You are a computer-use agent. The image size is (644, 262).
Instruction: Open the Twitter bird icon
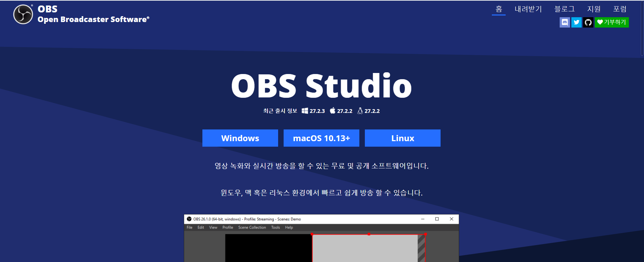[577, 22]
